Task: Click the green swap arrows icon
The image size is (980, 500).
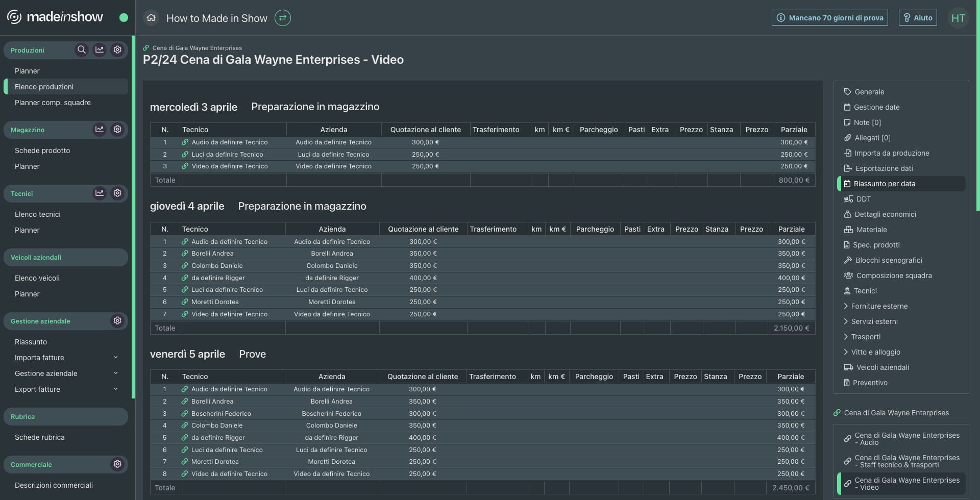Action: (x=283, y=18)
